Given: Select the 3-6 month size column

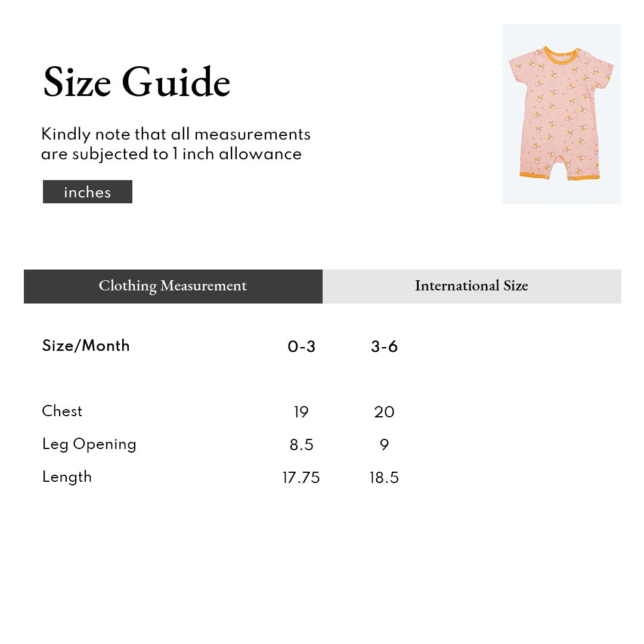Looking at the screenshot, I should click(384, 346).
